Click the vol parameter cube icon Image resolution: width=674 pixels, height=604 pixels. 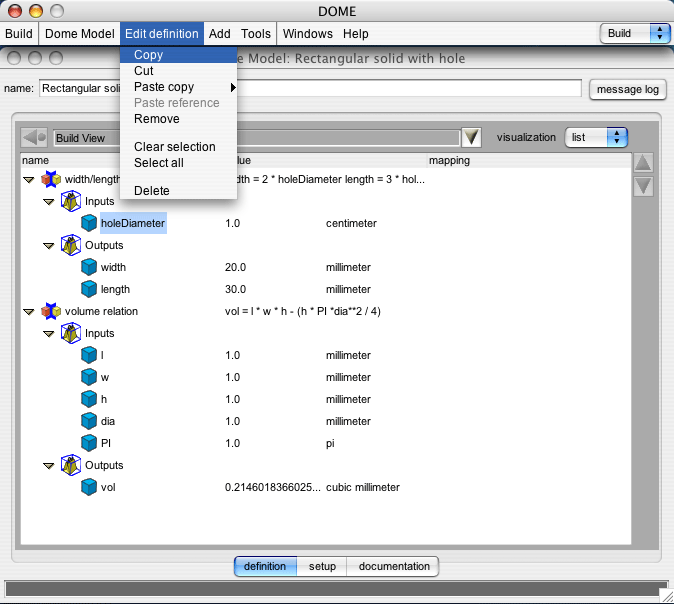89,487
